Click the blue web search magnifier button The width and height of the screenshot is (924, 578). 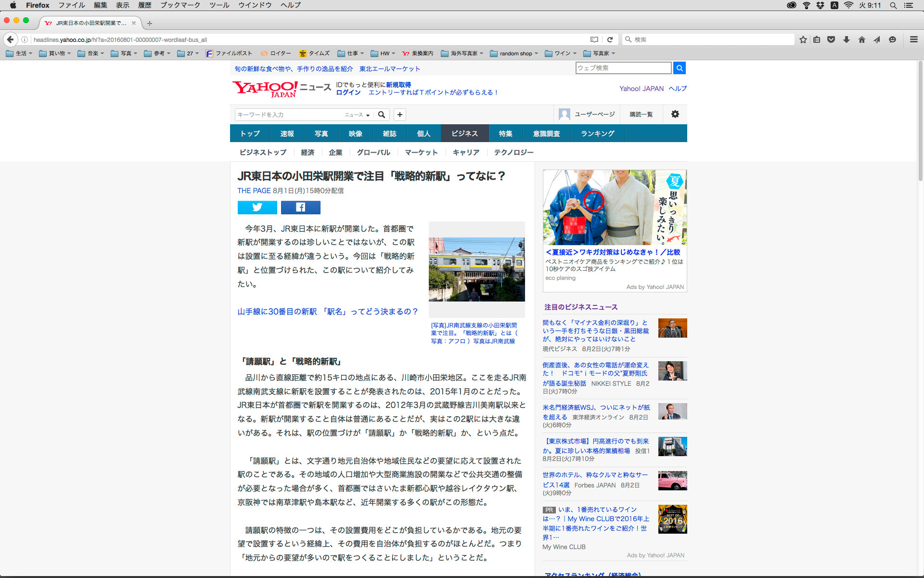coord(679,68)
